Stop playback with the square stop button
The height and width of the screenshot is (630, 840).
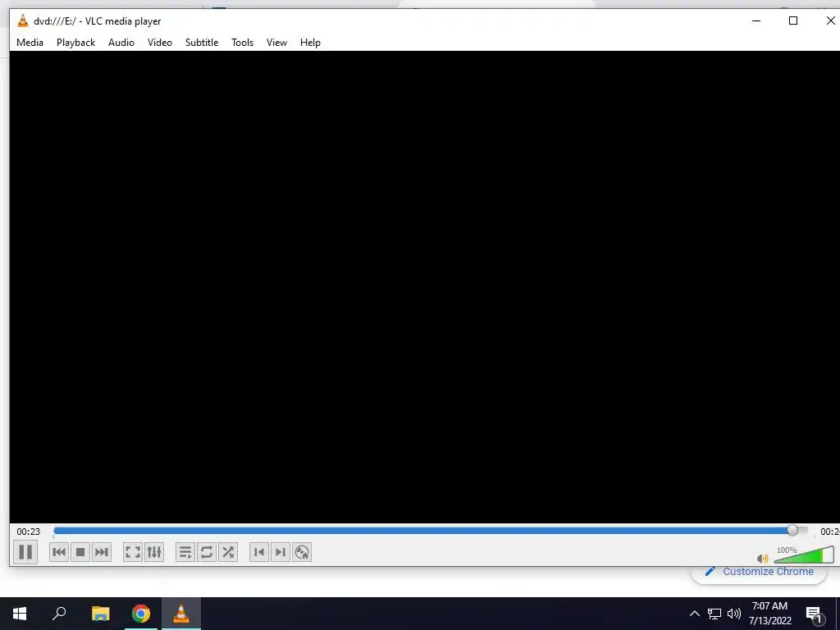[80, 552]
